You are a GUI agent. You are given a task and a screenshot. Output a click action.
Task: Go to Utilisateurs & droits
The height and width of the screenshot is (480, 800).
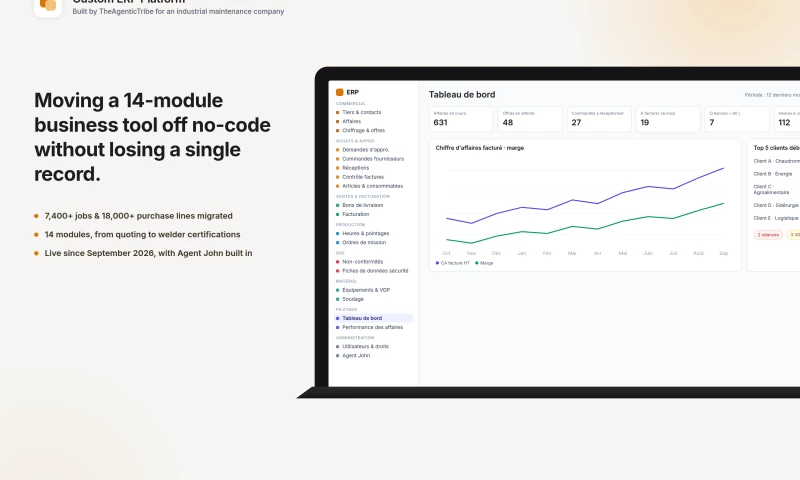(365, 346)
